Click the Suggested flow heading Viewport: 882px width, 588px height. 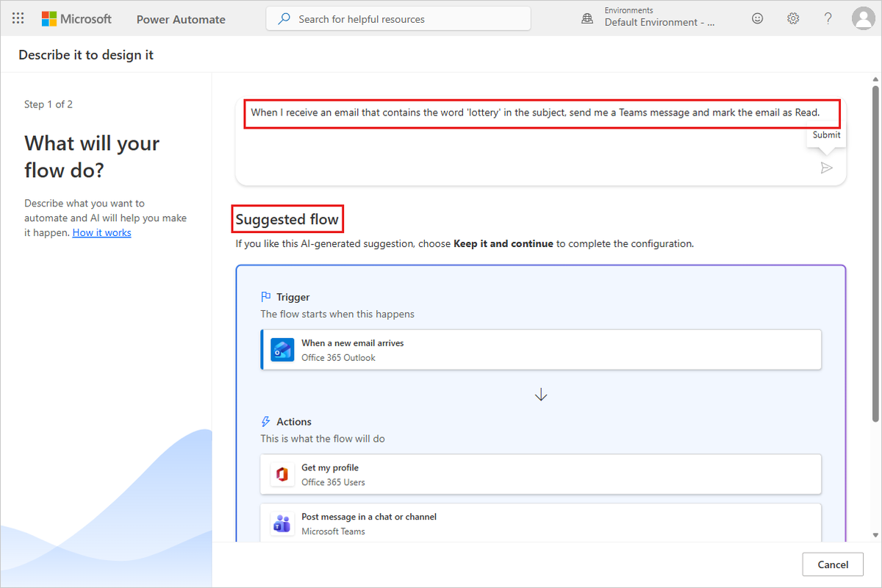[x=287, y=219]
